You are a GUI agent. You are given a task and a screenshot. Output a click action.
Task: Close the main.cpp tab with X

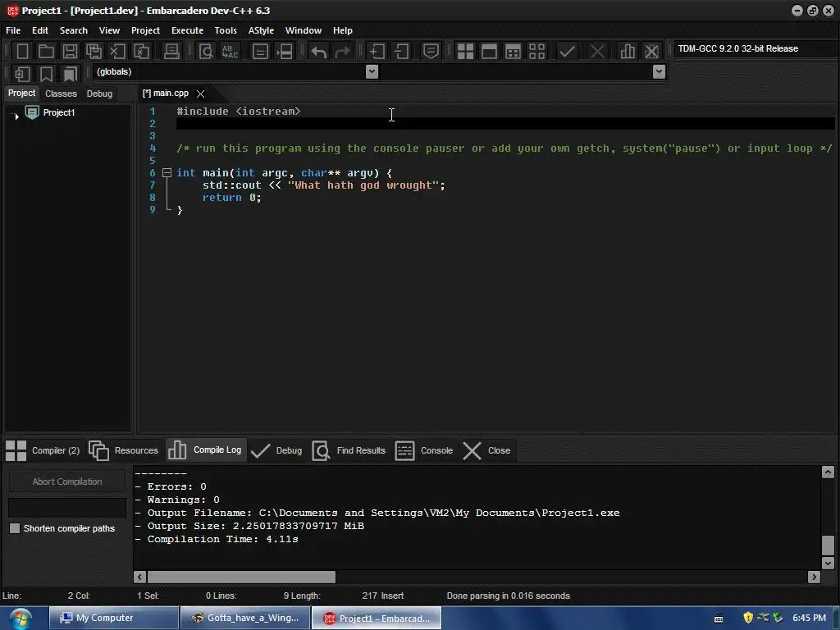(x=200, y=94)
